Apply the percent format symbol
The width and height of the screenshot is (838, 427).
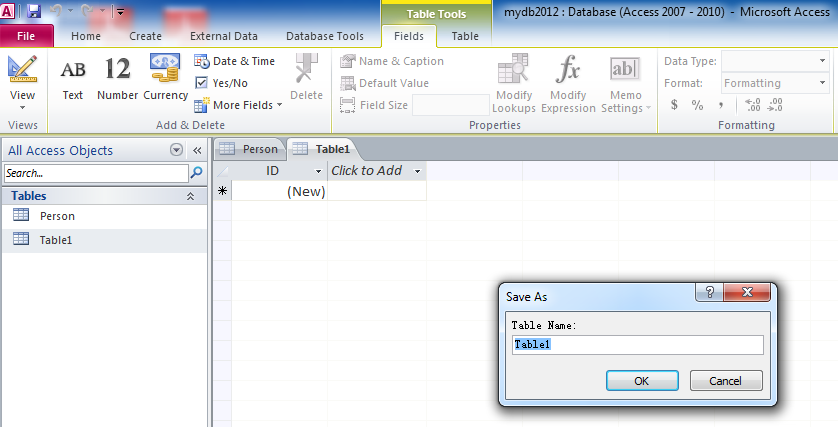[697, 105]
